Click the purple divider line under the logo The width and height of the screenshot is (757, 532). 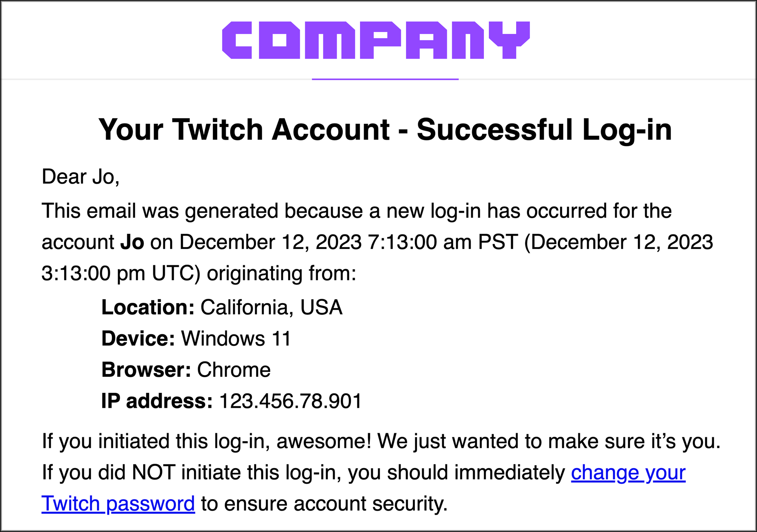coord(385,79)
